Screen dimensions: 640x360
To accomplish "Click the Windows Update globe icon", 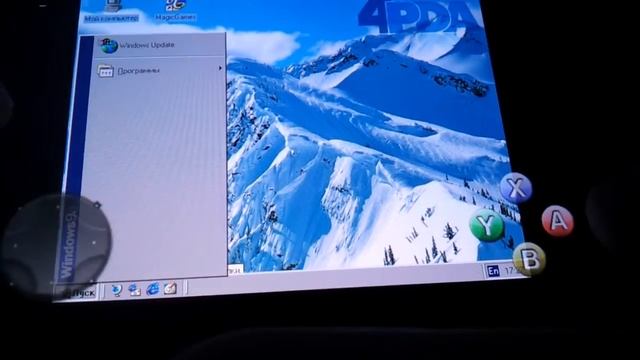I will 109,46.
